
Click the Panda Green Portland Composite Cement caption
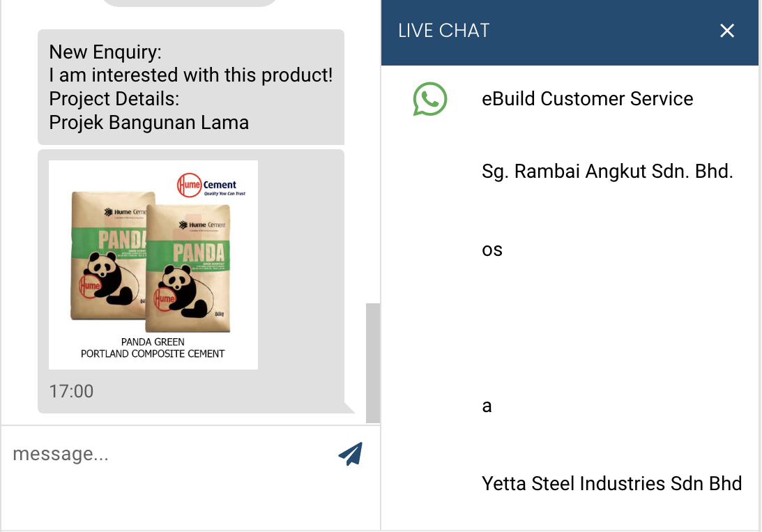[x=153, y=348]
